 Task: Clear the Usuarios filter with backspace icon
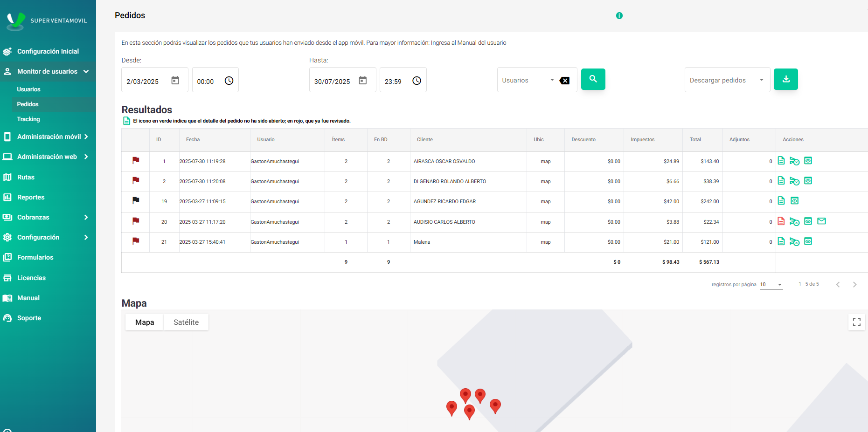click(x=564, y=81)
